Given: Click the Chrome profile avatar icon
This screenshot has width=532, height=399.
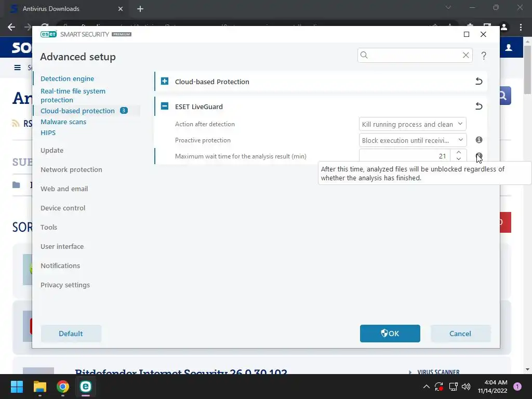Looking at the screenshot, I should click(x=504, y=27).
